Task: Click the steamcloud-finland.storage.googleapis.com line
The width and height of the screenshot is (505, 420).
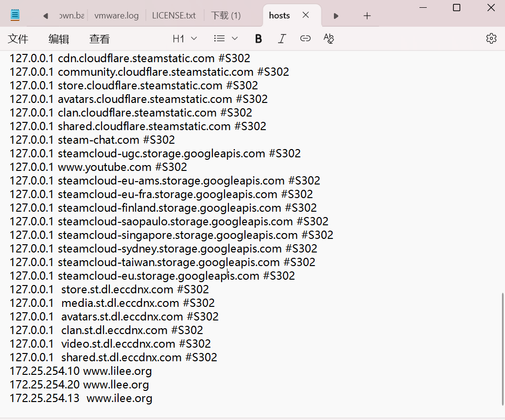Action: click(x=163, y=208)
